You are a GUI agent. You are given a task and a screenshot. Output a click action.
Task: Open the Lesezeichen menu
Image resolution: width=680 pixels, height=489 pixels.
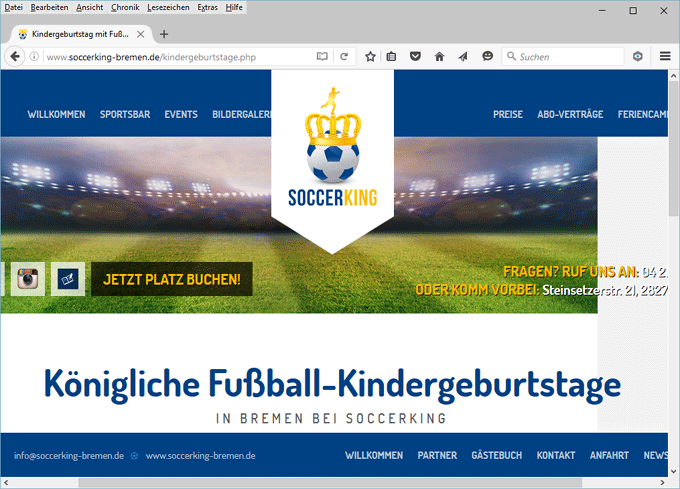(x=166, y=8)
